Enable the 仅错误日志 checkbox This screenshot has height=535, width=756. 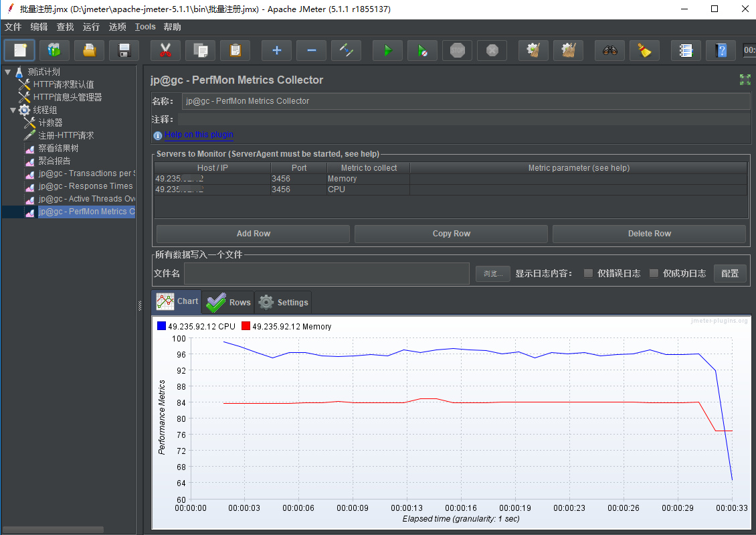pos(587,273)
